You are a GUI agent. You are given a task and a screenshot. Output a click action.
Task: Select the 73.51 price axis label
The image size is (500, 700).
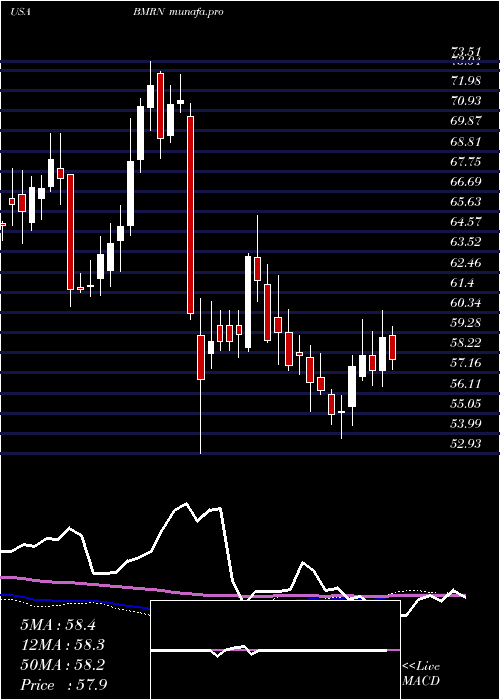coord(466,53)
